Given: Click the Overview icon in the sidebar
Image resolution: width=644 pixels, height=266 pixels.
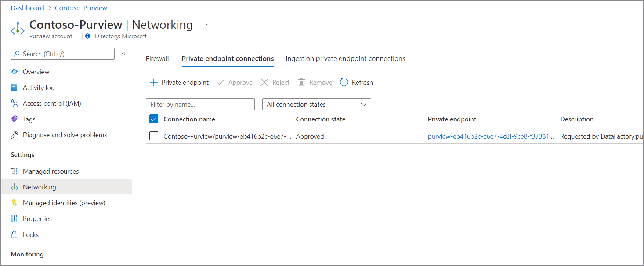Looking at the screenshot, I should click(x=14, y=72).
